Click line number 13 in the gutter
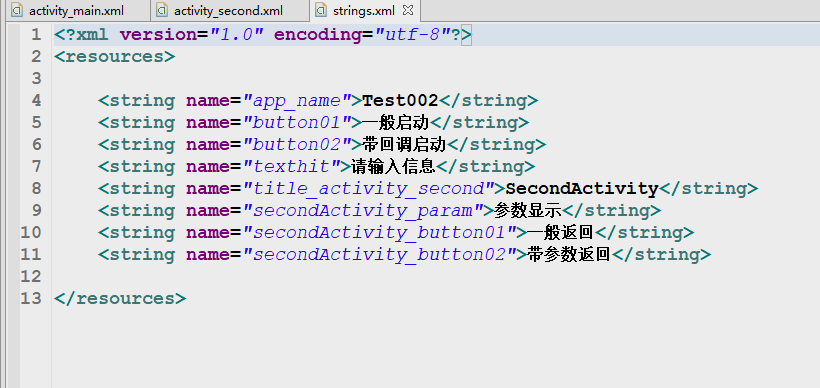The image size is (820, 388). (x=31, y=298)
